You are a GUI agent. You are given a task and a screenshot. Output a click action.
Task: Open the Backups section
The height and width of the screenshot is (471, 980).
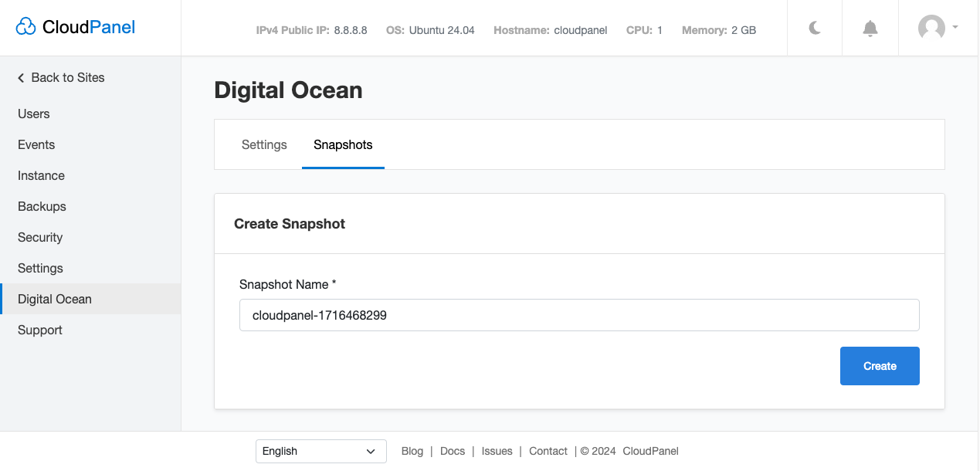[x=42, y=206]
